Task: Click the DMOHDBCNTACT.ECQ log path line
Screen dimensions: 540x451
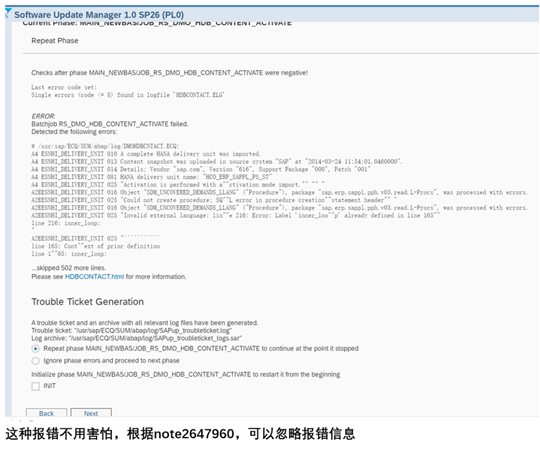Action: click(x=105, y=146)
